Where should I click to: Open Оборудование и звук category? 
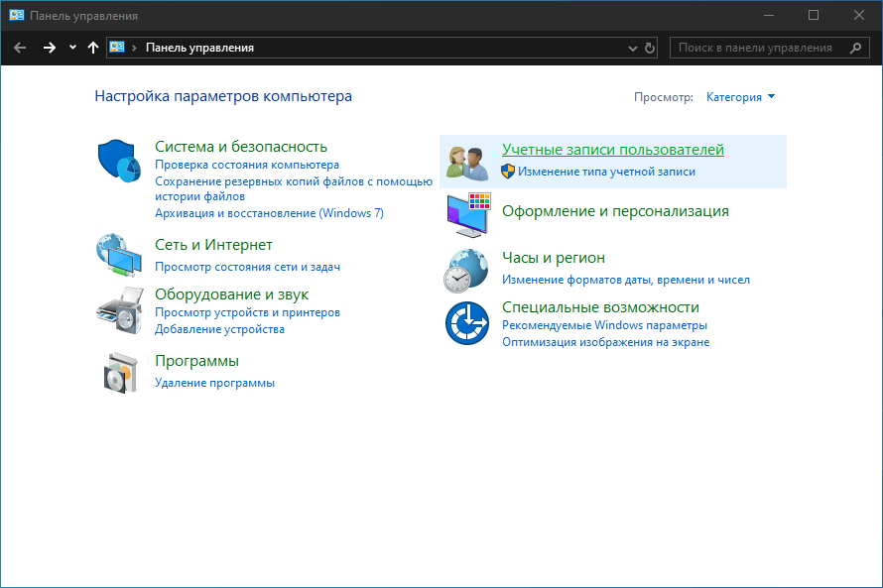(x=231, y=294)
